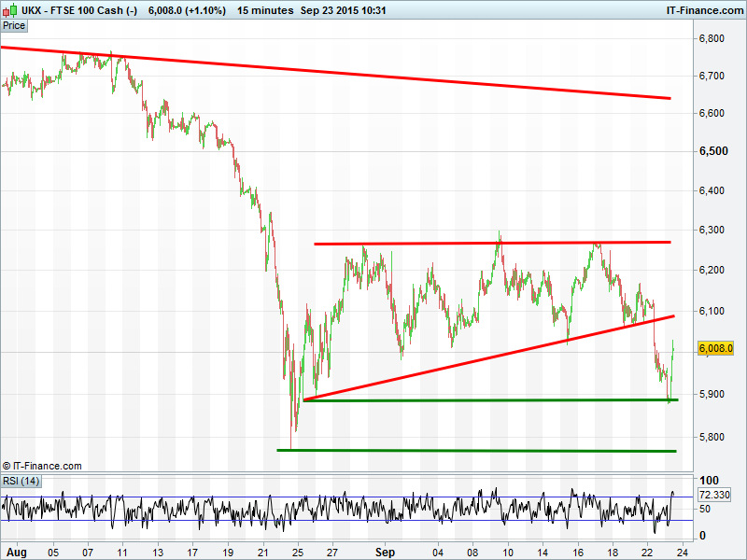
Task: Open the RSI (14) indicator label
Action: [x=21, y=482]
